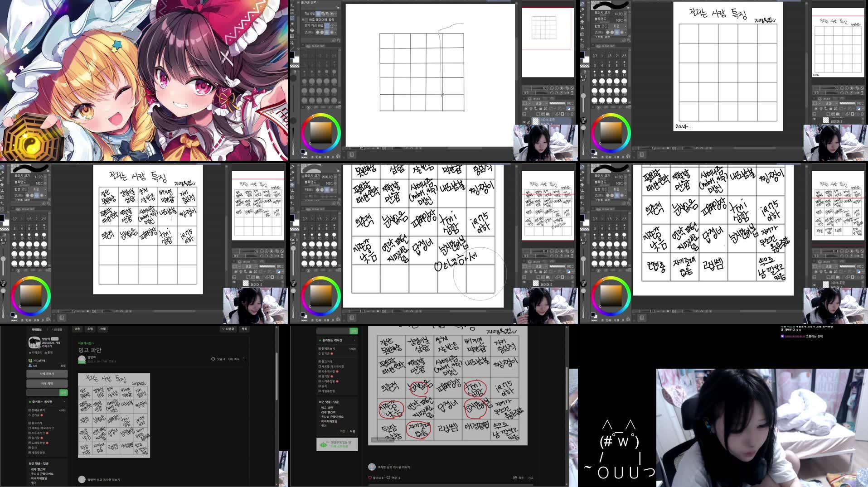Expand the 즐겨찾는 게시판 section in the cafe sidebar

(63, 402)
